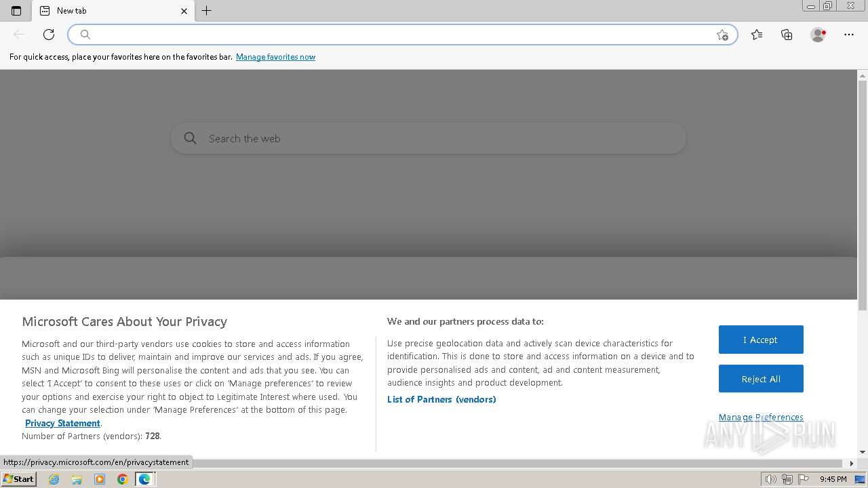Open the profile avatar icon
Screen dimensions: 868x488
pyautogui.click(x=818, y=35)
